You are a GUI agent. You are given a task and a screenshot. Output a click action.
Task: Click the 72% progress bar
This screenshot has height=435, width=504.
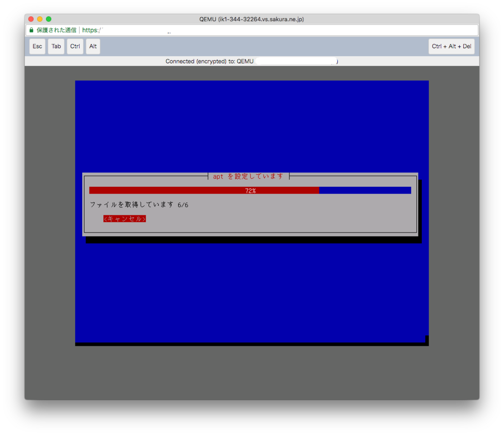pyautogui.click(x=250, y=191)
